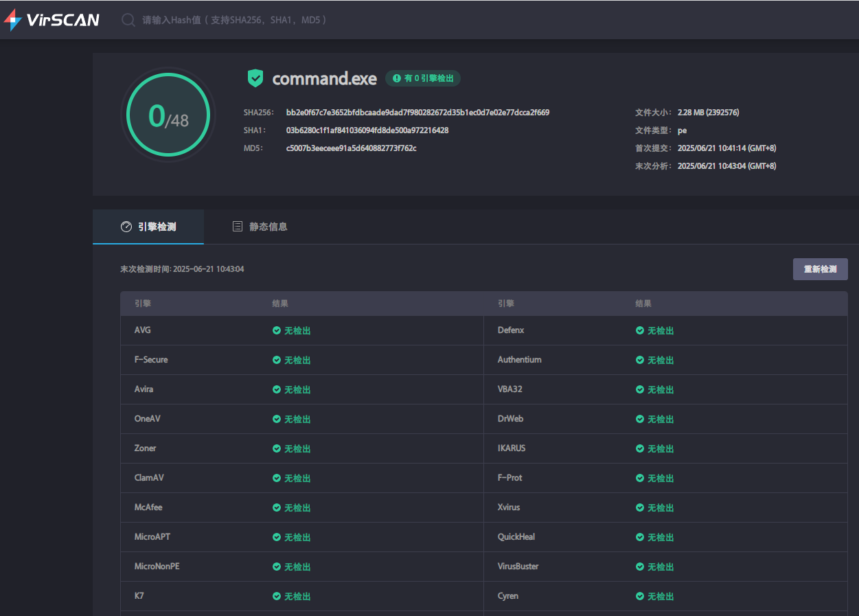859x616 pixels.
Task: Click the 0/48 detection score circle
Action: pos(168,115)
